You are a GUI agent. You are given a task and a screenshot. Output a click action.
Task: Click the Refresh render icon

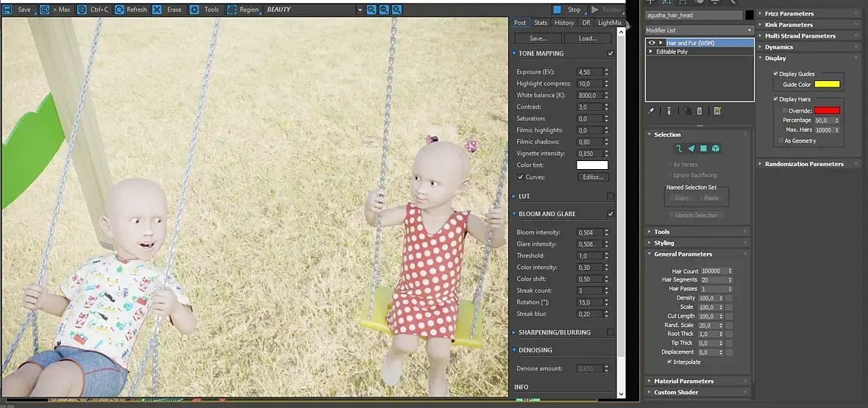pos(118,10)
